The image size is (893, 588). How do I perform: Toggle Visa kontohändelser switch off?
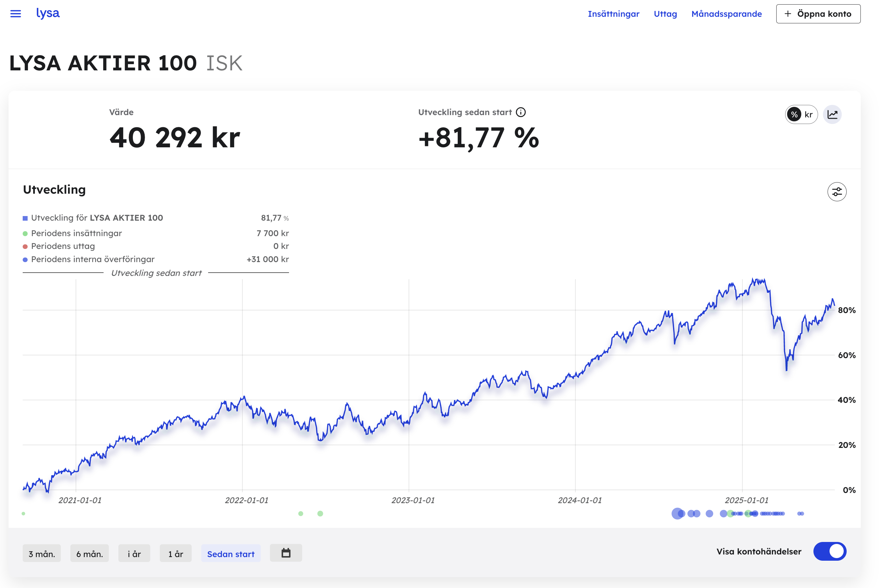tap(830, 551)
